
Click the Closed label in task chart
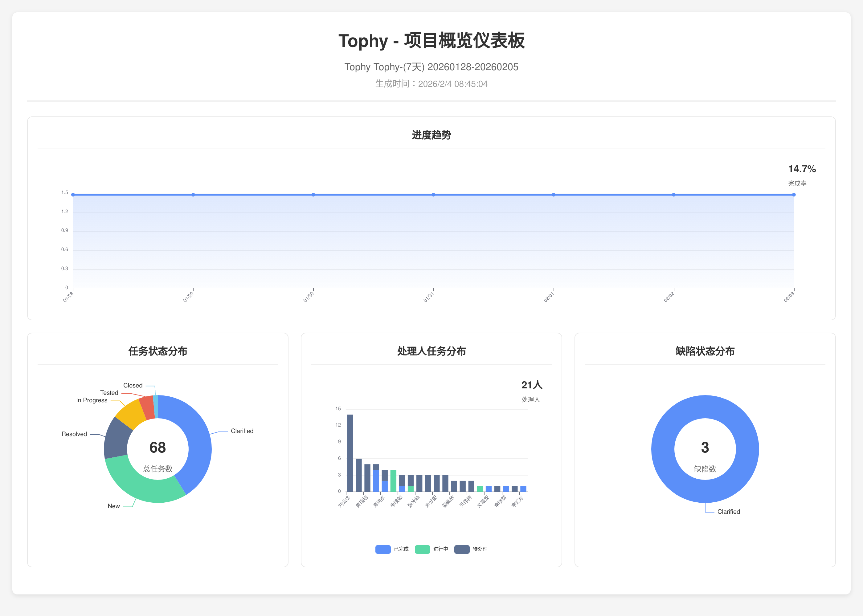pyautogui.click(x=133, y=385)
